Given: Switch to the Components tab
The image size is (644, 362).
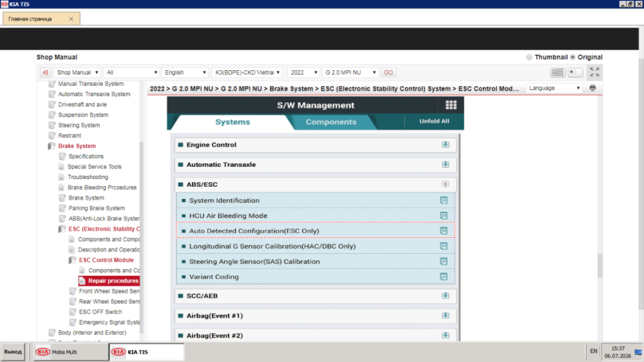Looking at the screenshot, I should tap(331, 122).
